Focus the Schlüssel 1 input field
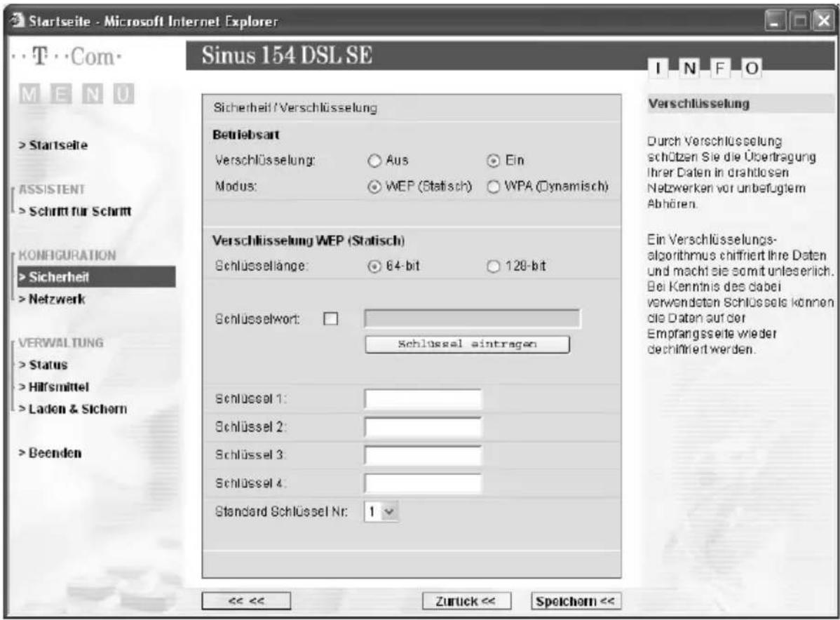Screen dimensions: 840x620 coord(423,399)
